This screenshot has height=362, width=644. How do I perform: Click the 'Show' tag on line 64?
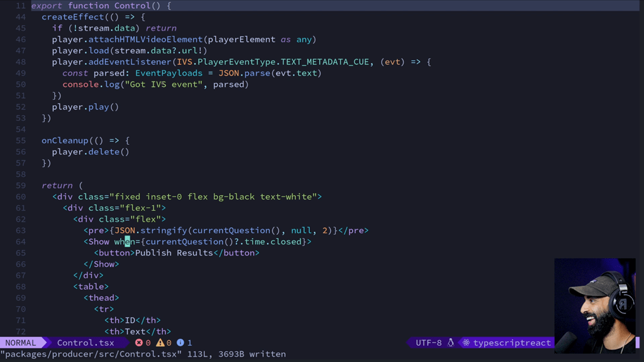[x=99, y=242]
